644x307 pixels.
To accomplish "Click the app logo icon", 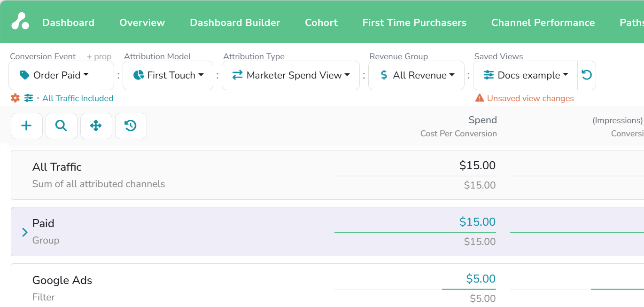I will tap(20, 22).
